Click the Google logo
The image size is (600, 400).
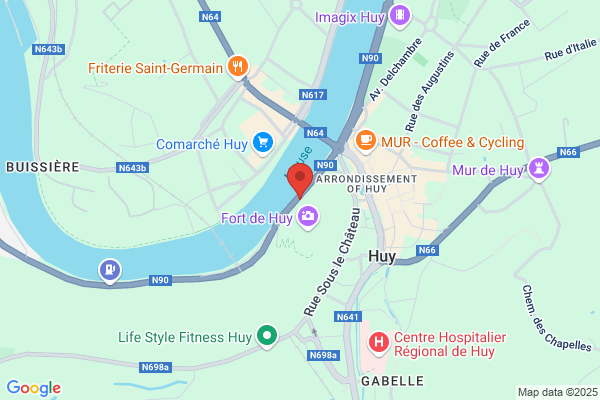[34, 389]
